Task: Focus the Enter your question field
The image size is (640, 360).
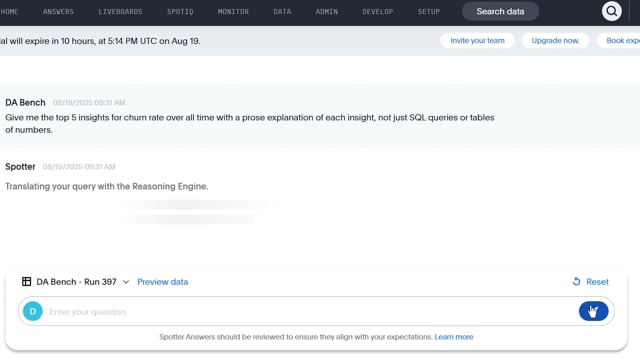Action: coord(310,311)
